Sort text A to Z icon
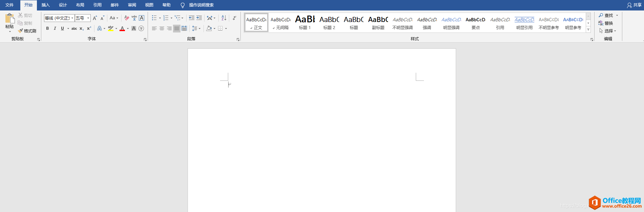 tap(224, 18)
